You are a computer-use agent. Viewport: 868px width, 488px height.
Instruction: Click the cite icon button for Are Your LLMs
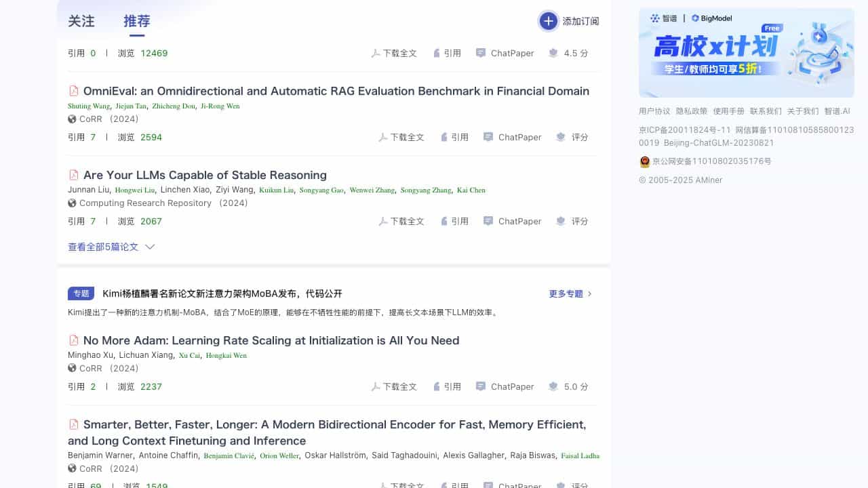click(x=454, y=221)
